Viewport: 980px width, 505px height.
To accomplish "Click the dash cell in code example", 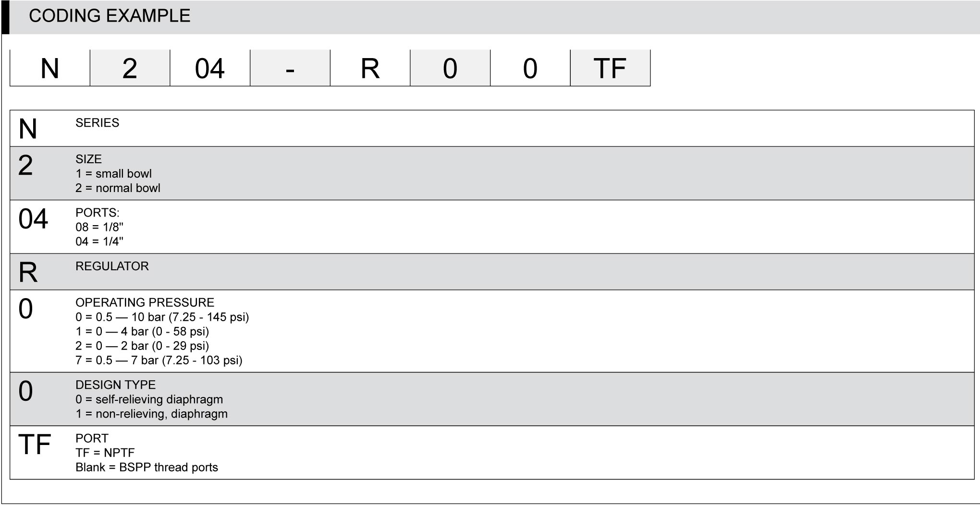I will [x=290, y=68].
